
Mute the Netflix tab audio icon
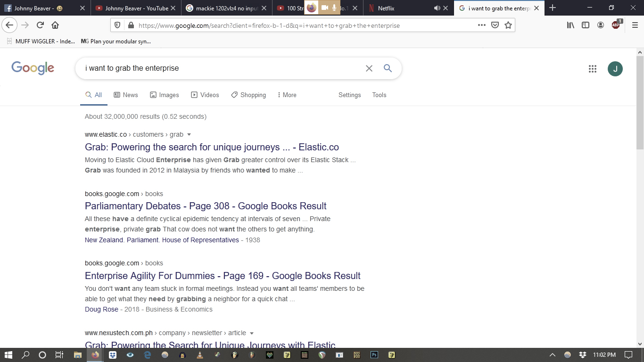[x=437, y=8]
